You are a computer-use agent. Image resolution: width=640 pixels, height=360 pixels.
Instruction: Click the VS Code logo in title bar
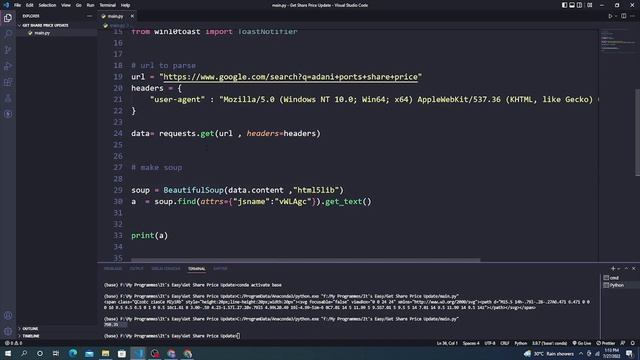coord(6,5)
